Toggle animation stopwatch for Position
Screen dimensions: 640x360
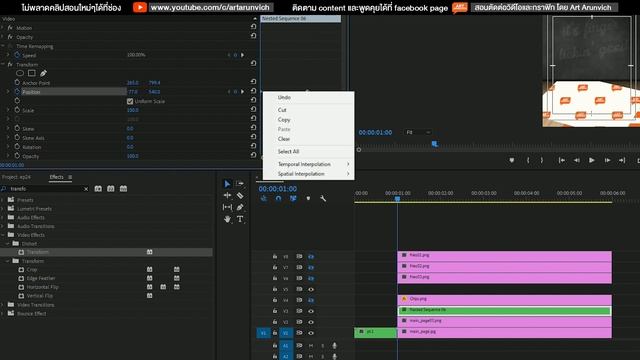tap(17, 91)
